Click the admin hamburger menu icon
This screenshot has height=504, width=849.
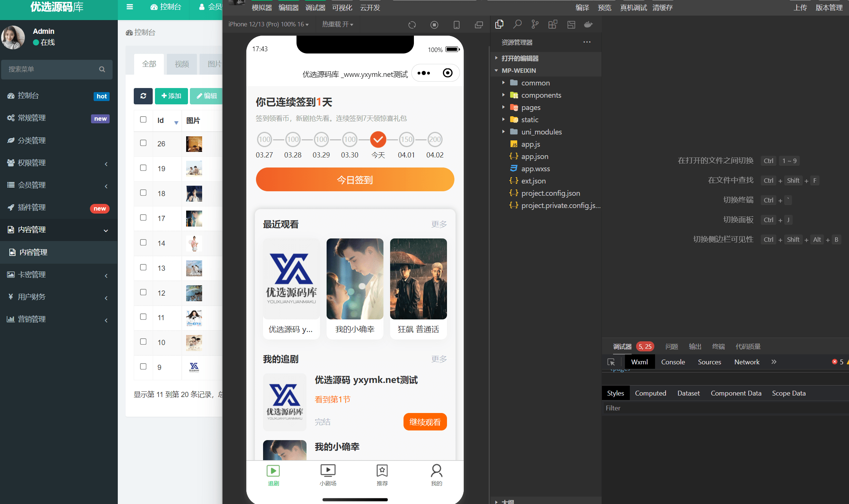point(130,7)
